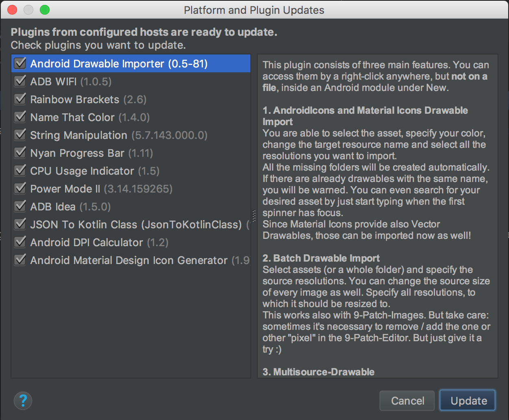Uncheck the Nyan Progress Bar checkbox
Viewport: 509px width, 420px height.
20,153
